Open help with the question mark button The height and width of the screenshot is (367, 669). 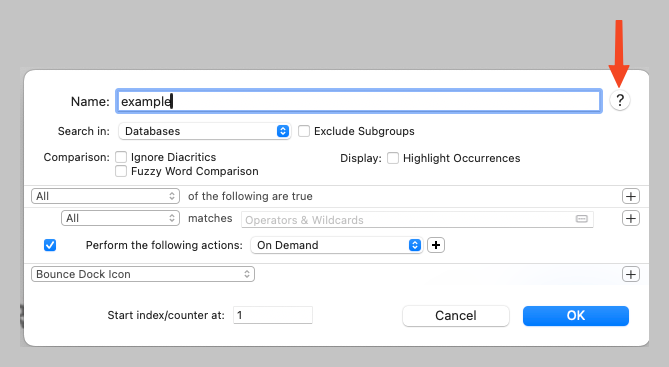click(x=620, y=101)
